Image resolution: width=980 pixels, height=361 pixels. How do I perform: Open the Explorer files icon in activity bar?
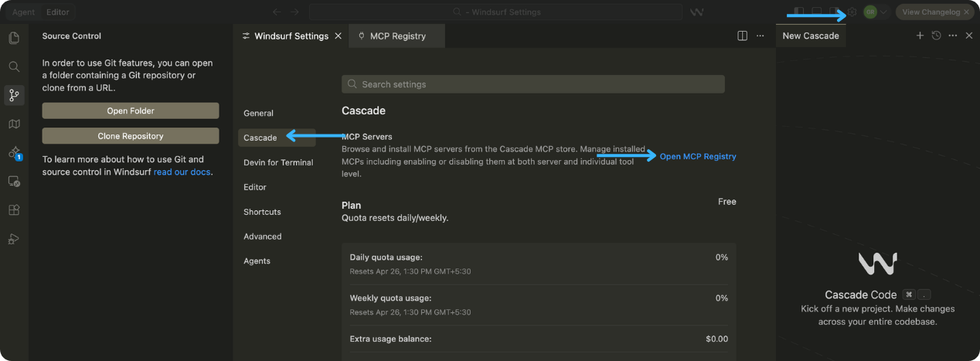click(13, 38)
